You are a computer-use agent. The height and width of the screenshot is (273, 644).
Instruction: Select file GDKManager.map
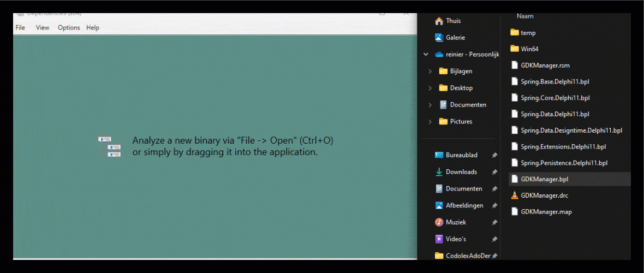point(546,212)
